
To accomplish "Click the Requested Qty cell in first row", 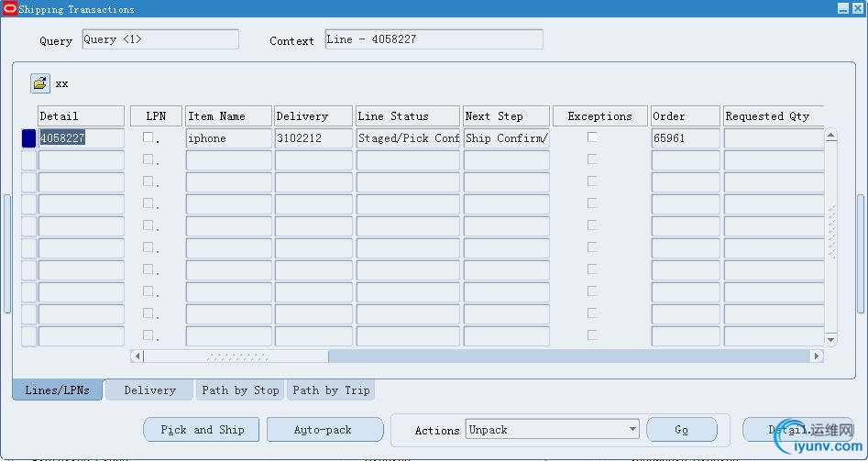I will coord(774,138).
